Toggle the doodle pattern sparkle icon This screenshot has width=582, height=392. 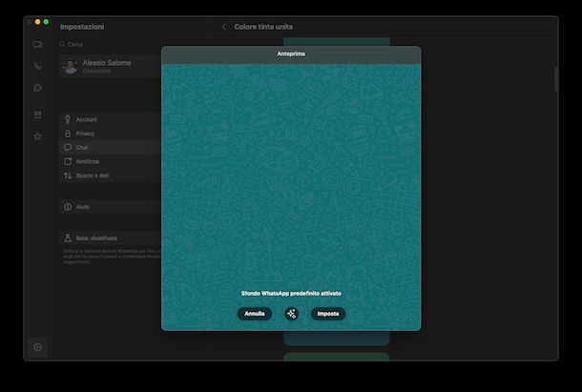[291, 314]
